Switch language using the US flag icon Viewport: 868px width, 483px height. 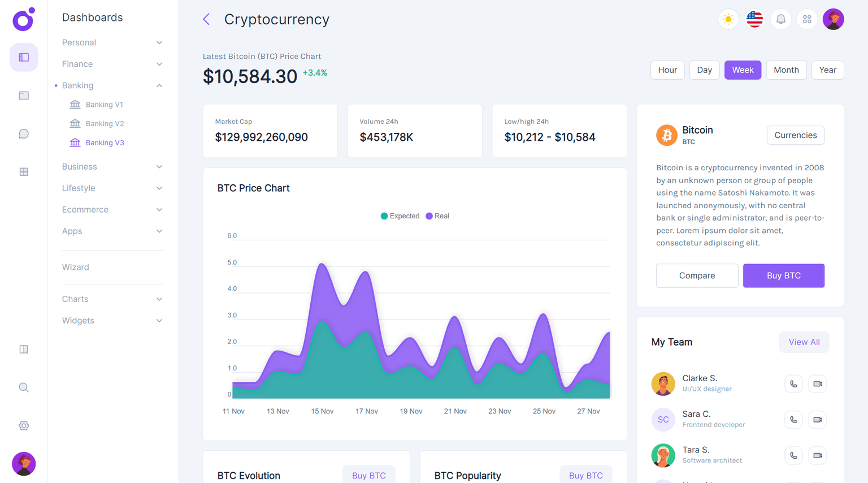coord(754,19)
